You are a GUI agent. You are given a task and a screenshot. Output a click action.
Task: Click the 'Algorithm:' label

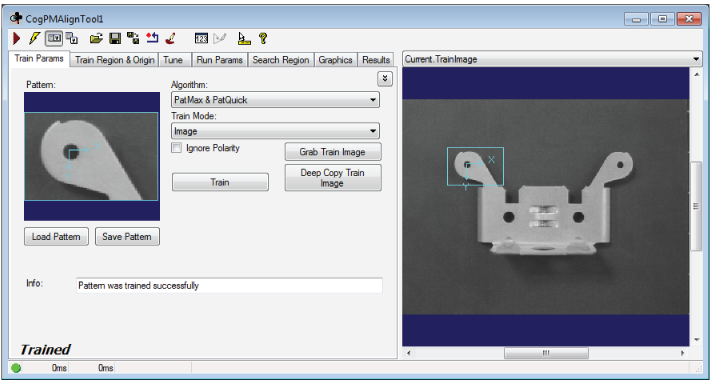189,84
